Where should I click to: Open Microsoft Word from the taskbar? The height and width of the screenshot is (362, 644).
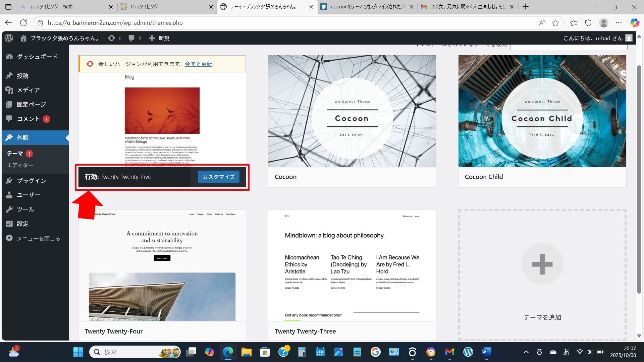point(486,352)
